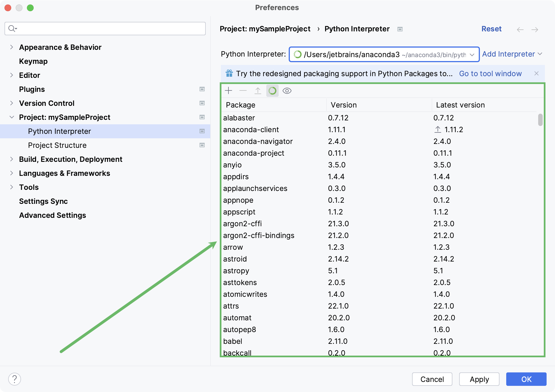Click the upgrade package icon
This screenshot has width=555, height=392.
click(x=258, y=90)
